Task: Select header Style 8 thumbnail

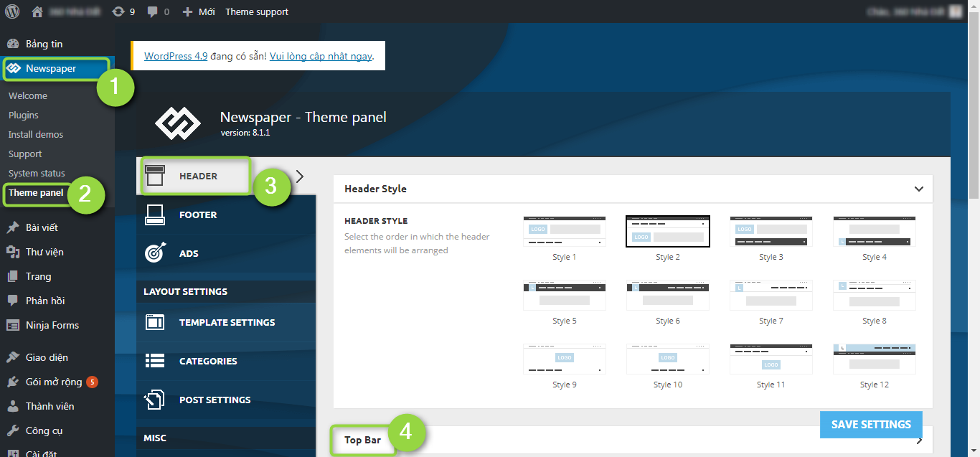Action: [x=875, y=295]
